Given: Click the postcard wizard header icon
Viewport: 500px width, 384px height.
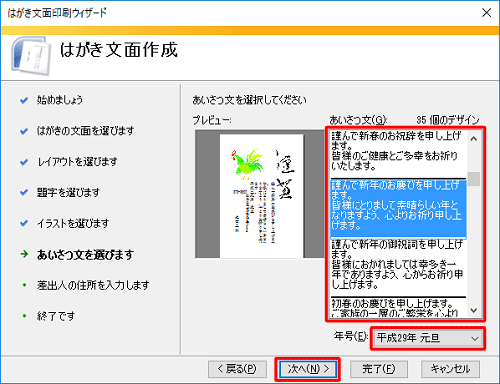Looking at the screenshot, I should pos(32,55).
